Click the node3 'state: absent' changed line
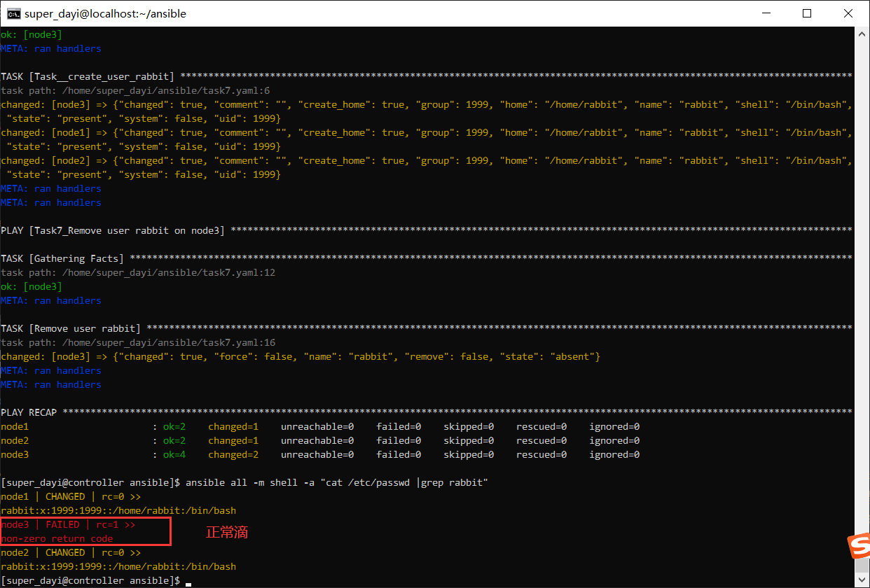Image resolution: width=870 pixels, height=588 pixels. coord(301,356)
